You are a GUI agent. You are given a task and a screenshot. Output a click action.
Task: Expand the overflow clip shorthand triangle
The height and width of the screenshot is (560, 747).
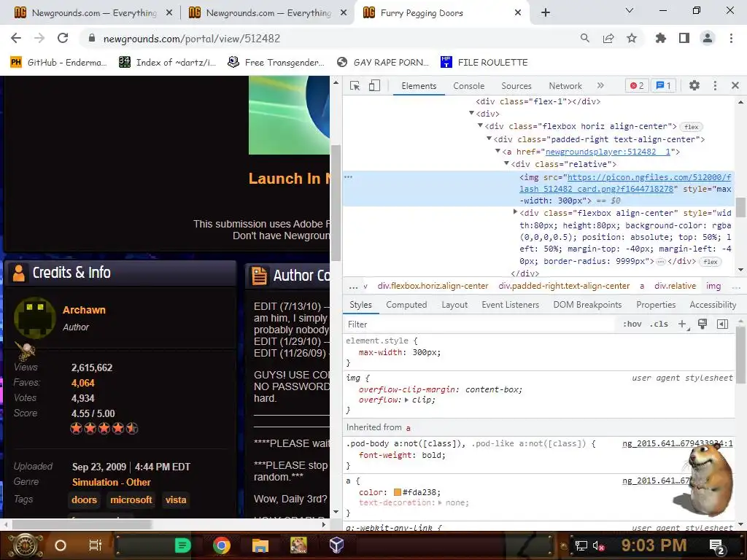pyautogui.click(x=406, y=400)
